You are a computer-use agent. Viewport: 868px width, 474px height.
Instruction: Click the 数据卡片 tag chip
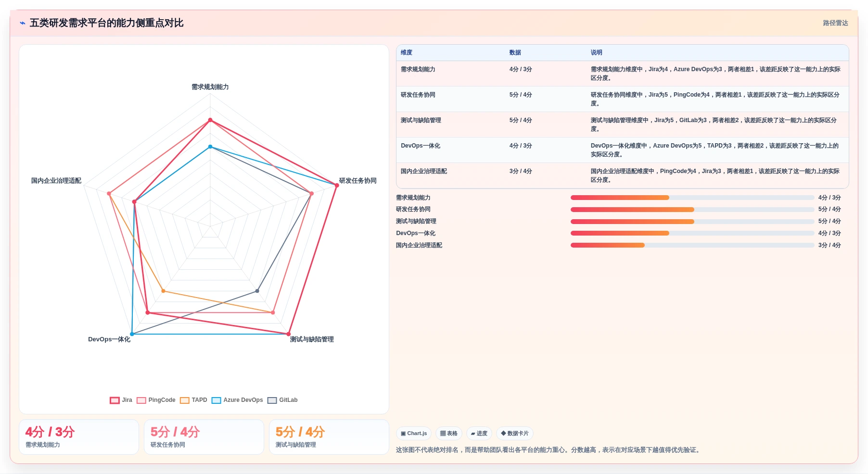tap(514, 433)
